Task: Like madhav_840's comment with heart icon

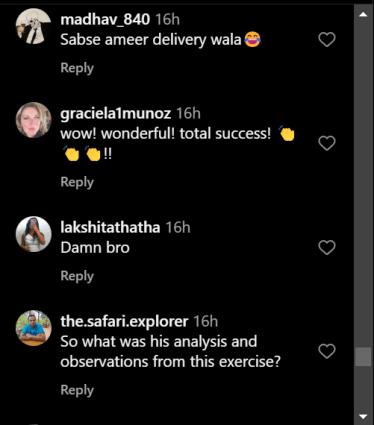Action: [x=327, y=39]
